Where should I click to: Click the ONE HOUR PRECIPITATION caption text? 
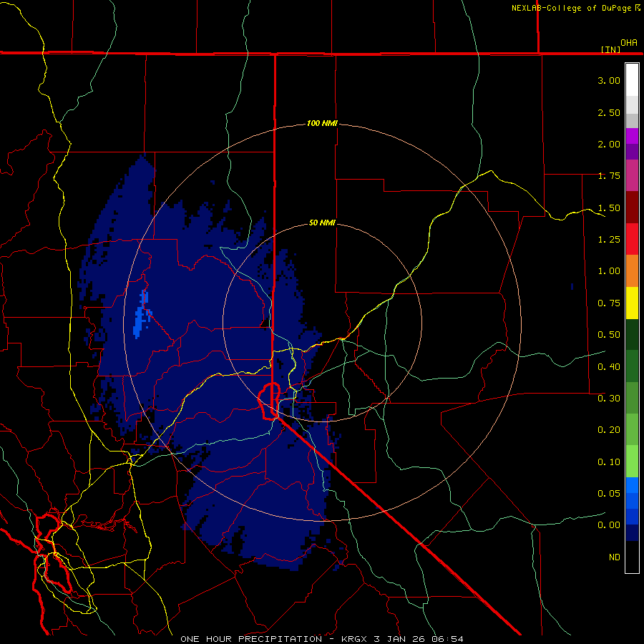pyautogui.click(x=251, y=639)
